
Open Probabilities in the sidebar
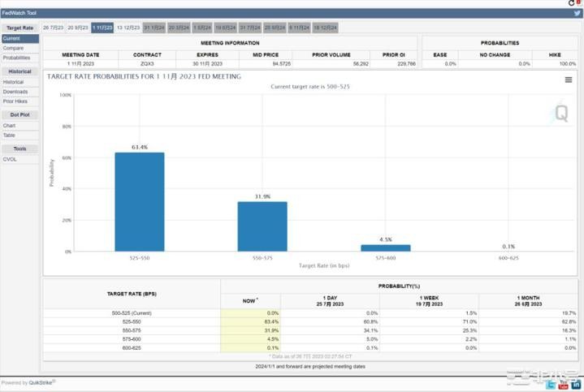(x=16, y=58)
